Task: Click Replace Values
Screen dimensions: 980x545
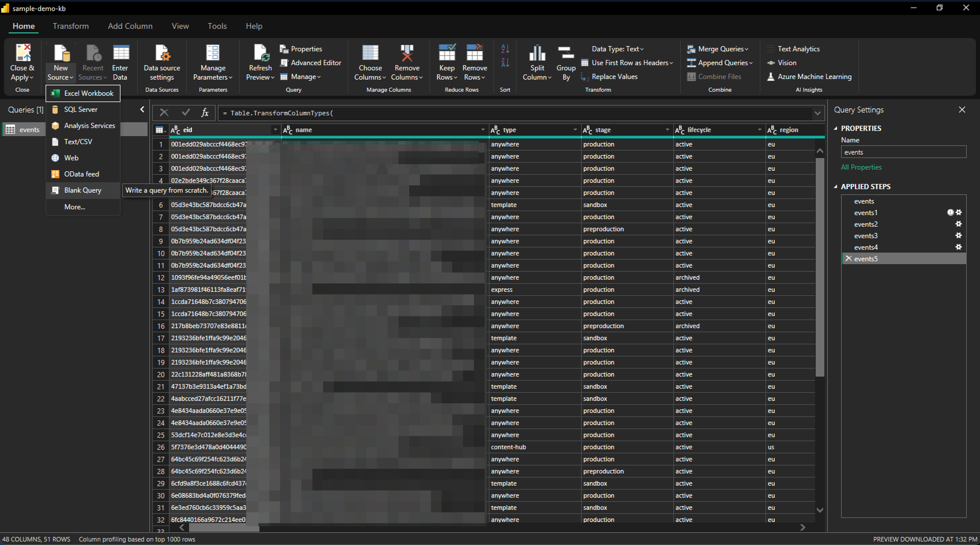Action: pos(609,77)
